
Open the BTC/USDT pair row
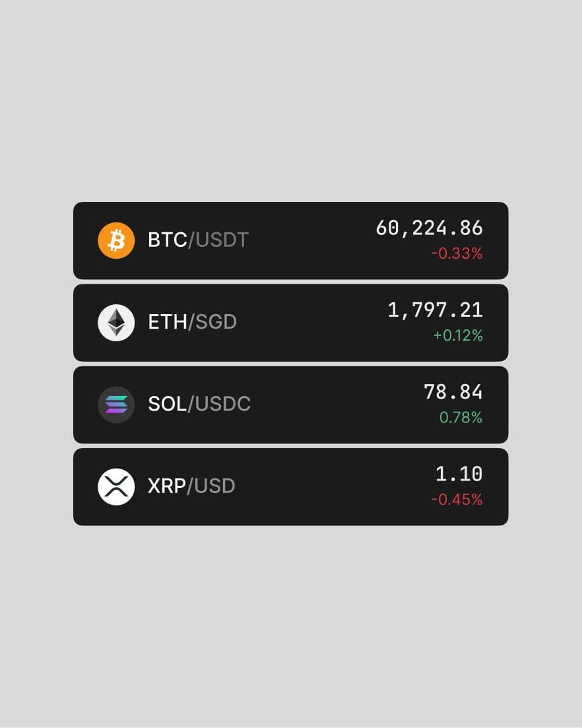pyautogui.click(x=291, y=240)
